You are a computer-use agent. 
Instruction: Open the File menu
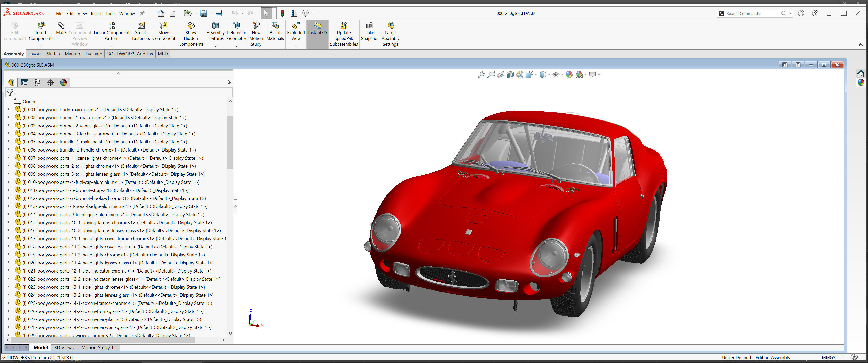[x=59, y=13]
